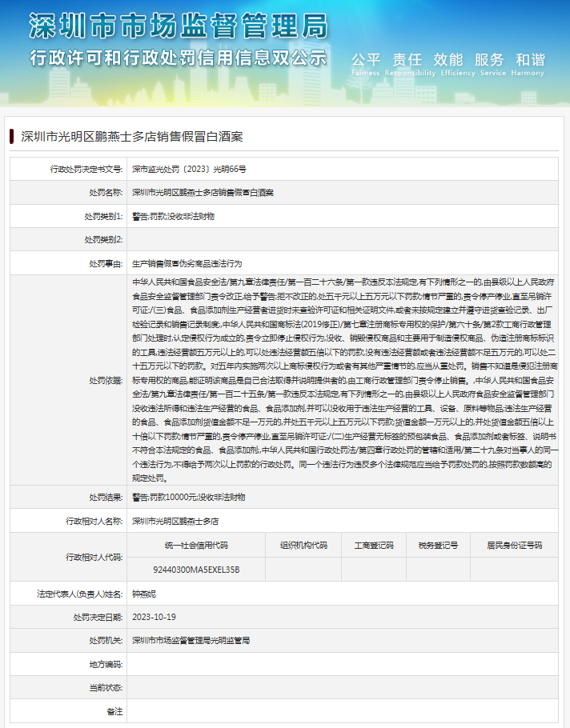This screenshot has width=570, height=728.
Task: Click the legal basis paragraph starting 中华人民共和国食品安全法
Action: pos(345,380)
